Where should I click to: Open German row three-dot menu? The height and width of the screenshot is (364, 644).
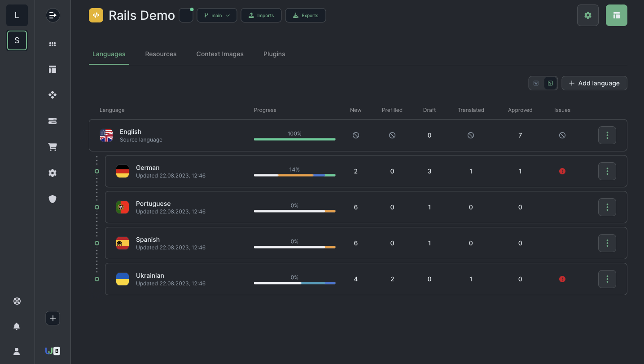(x=607, y=171)
